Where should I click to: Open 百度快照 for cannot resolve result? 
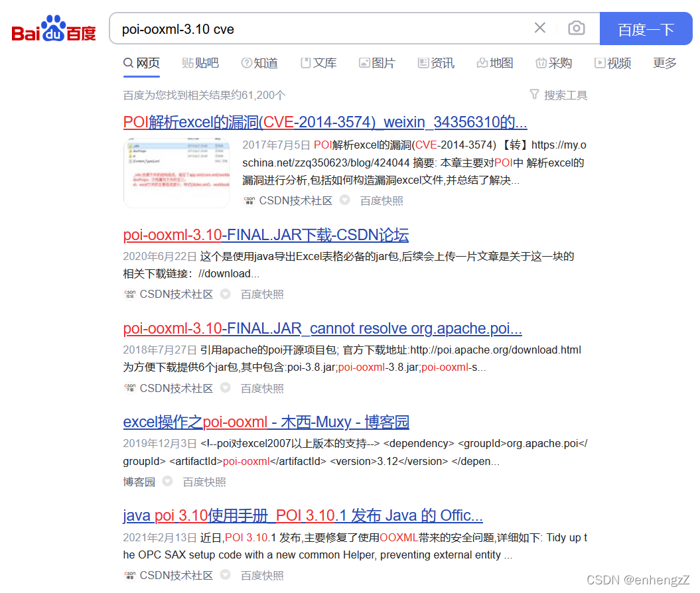click(x=262, y=389)
